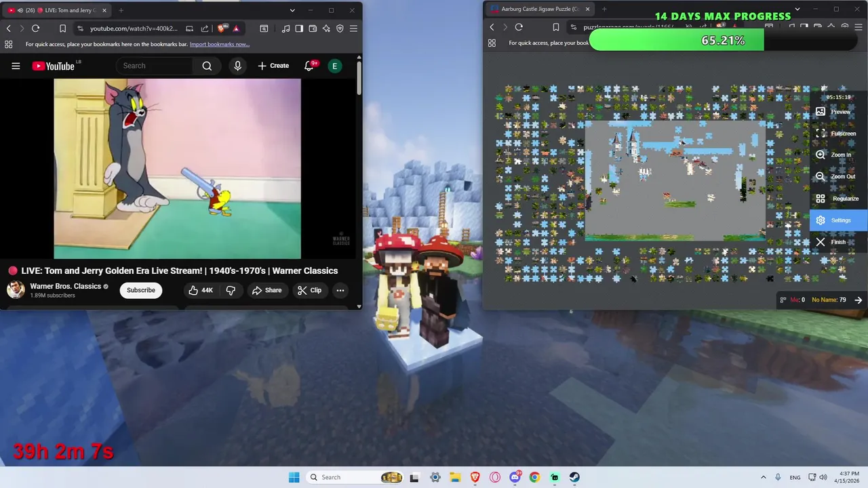Open File Explorer from the taskbar
The height and width of the screenshot is (488, 868).
pos(455,477)
